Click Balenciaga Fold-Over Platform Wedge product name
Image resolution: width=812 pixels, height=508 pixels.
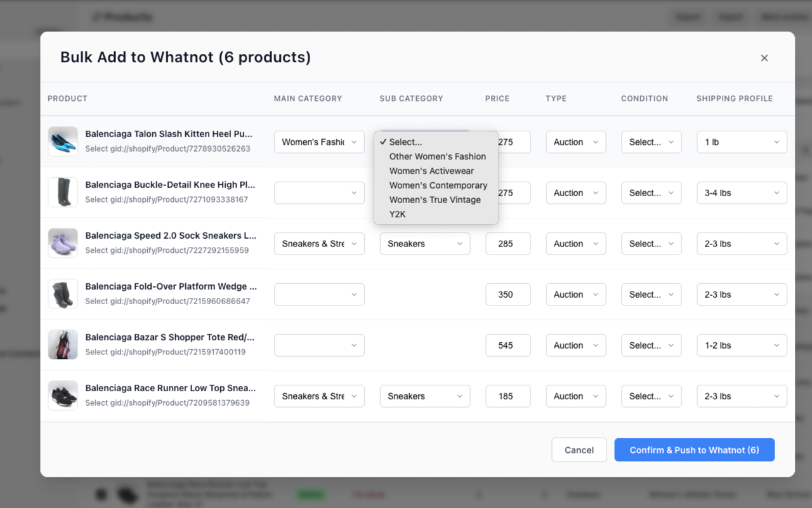[171, 286]
